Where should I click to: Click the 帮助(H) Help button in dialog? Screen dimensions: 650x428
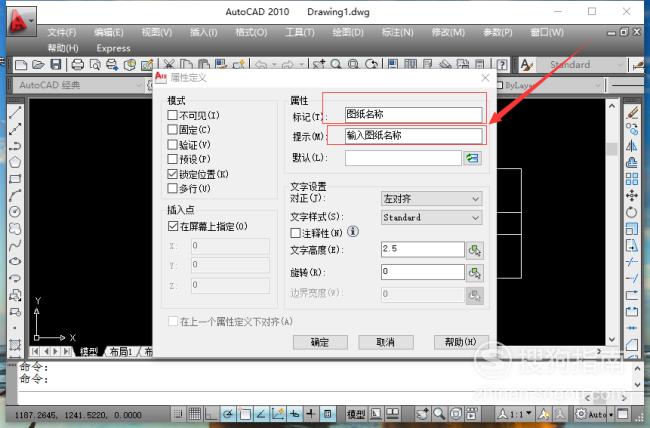point(461,342)
